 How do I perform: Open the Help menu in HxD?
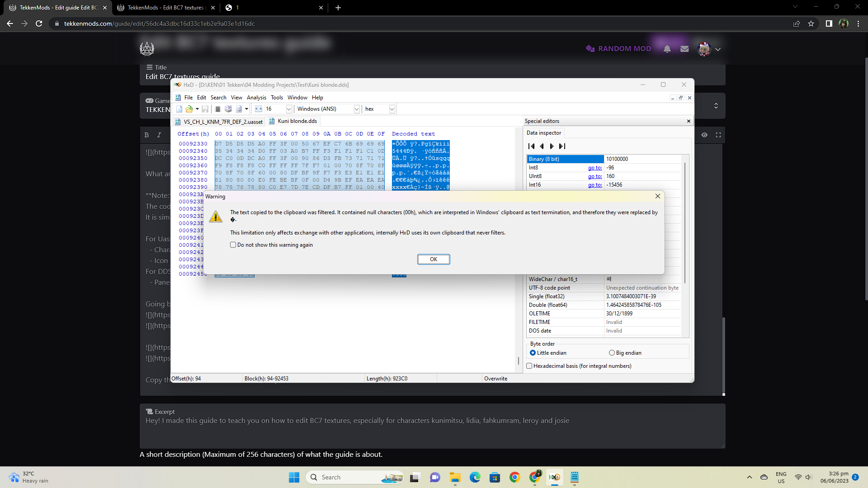317,98
